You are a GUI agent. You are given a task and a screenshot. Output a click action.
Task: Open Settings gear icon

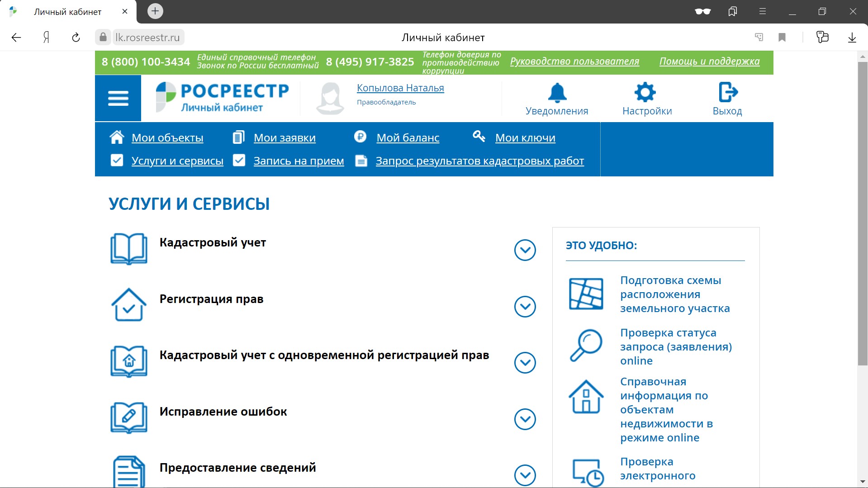click(x=645, y=93)
